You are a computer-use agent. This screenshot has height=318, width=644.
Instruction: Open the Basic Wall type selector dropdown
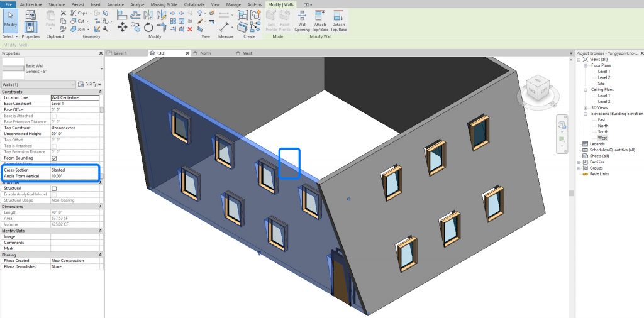(x=101, y=69)
